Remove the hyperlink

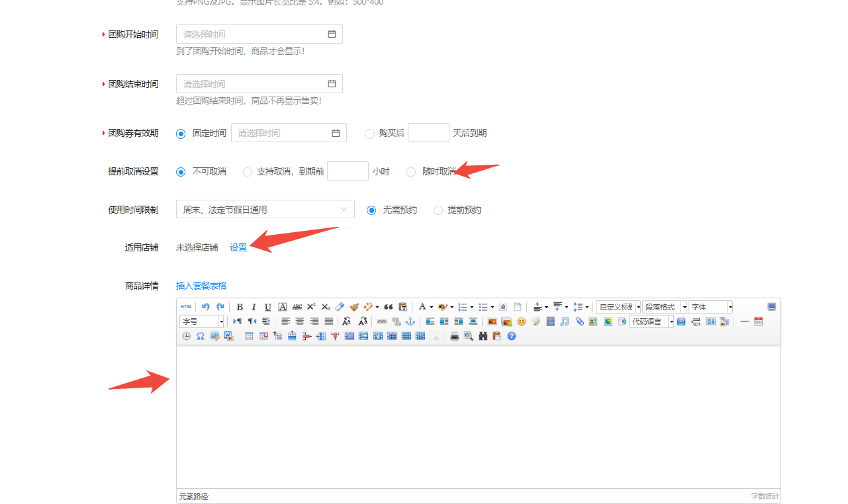pyautogui.click(x=397, y=321)
